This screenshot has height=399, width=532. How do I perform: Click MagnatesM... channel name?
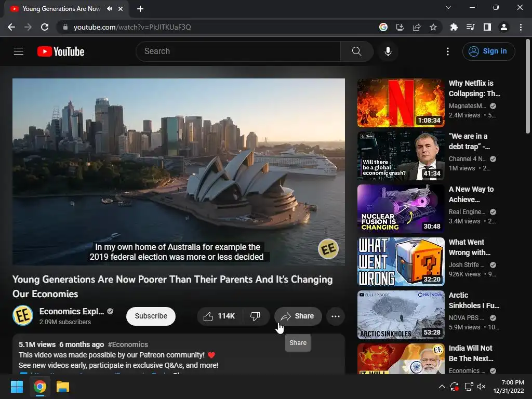pyautogui.click(x=467, y=106)
